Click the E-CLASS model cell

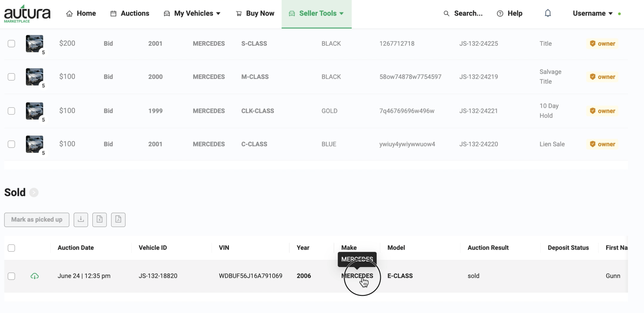(400, 276)
